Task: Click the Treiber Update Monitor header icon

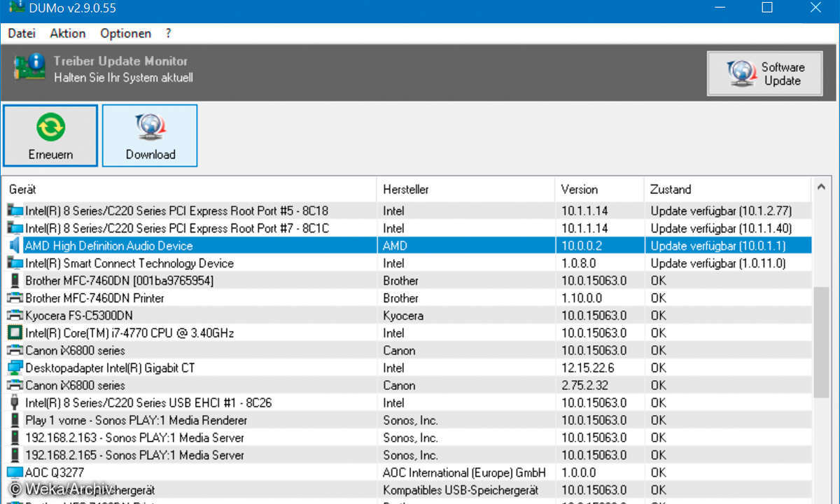Action: pyautogui.click(x=29, y=69)
